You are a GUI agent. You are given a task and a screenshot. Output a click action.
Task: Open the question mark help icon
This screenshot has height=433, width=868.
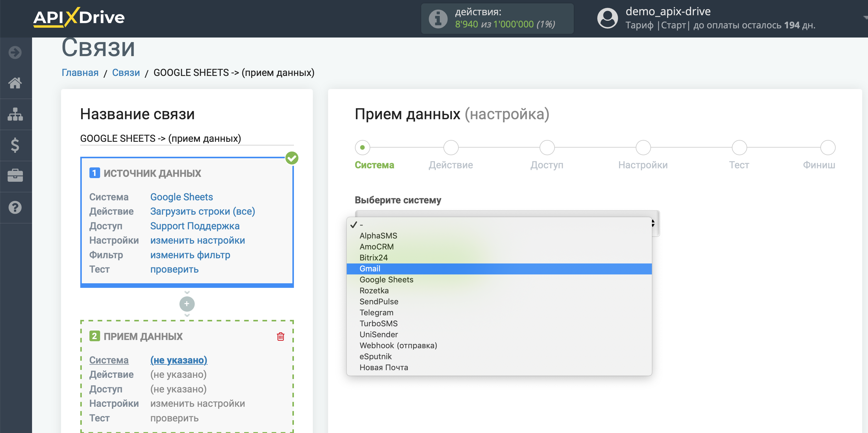[15, 207]
